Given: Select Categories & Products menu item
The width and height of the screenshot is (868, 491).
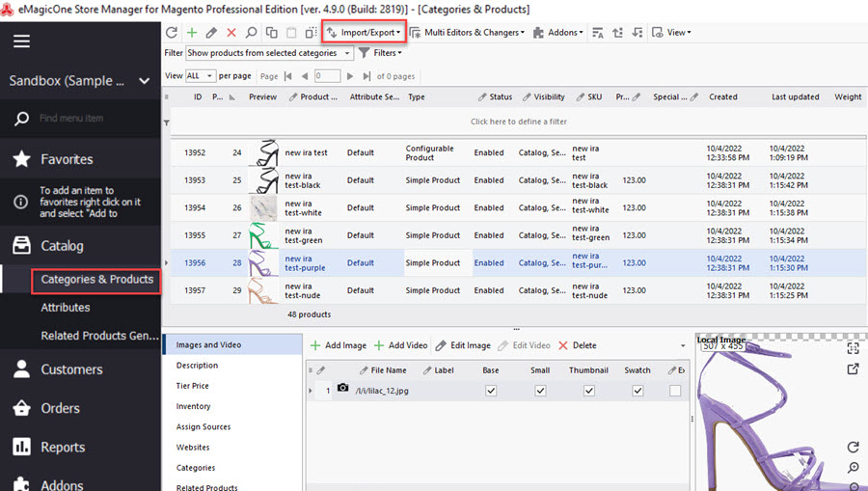Looking at the screenshot, I should click(x=96, y=280).
